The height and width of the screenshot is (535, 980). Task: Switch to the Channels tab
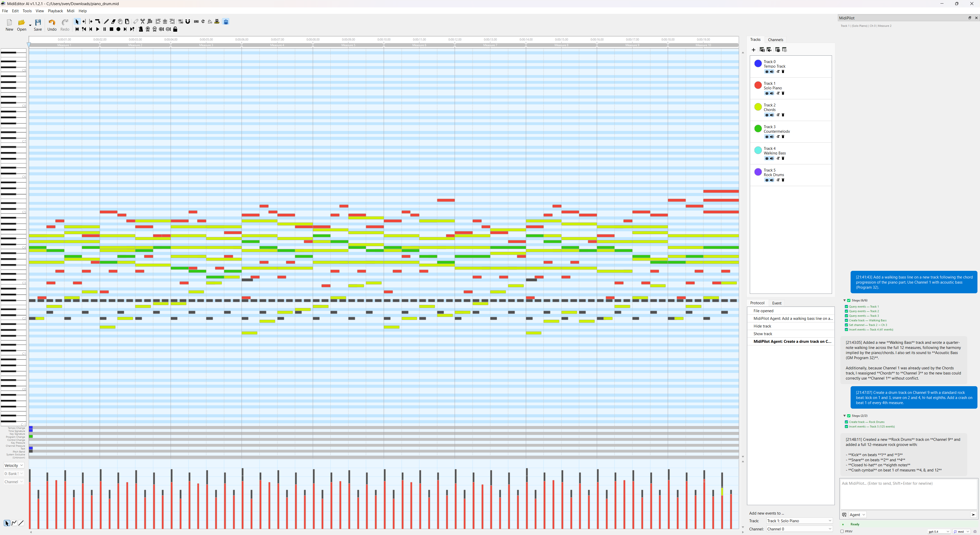click(775, 40)
